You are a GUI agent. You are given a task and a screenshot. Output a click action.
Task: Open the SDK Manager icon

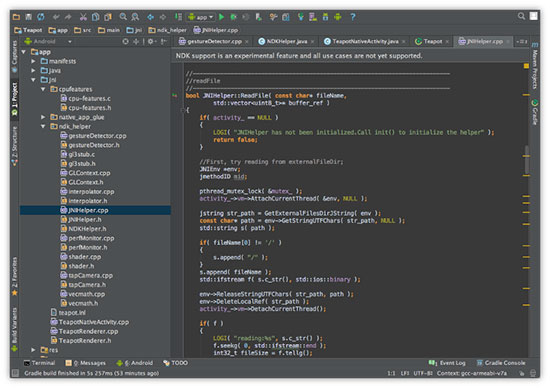(326, 16)
